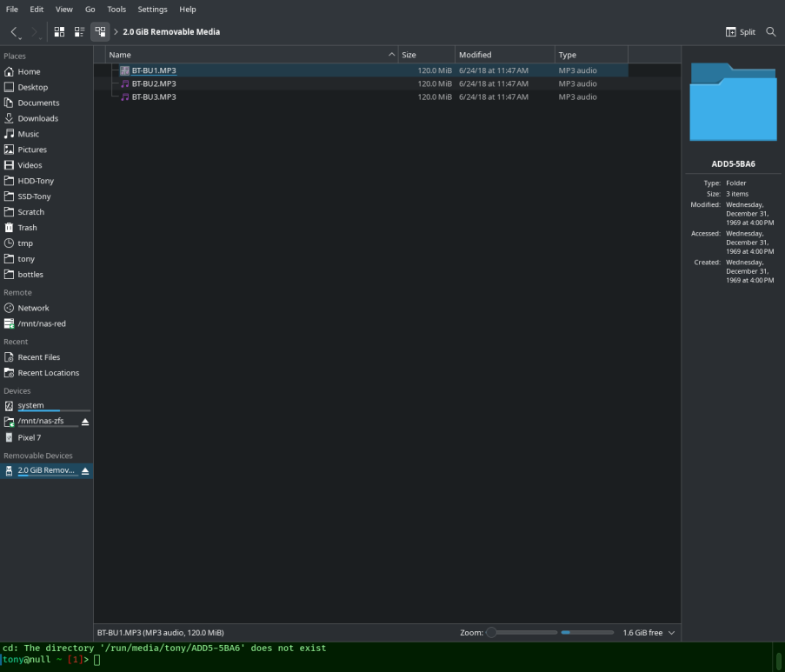Go back with the toolbar back arrow

[x=14, y=32]
